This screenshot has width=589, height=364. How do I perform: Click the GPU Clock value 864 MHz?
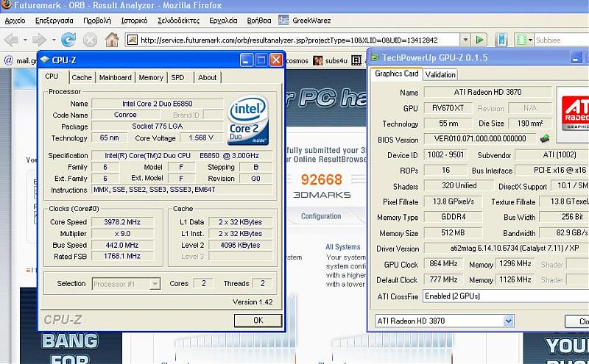click(x=443, y=263)
